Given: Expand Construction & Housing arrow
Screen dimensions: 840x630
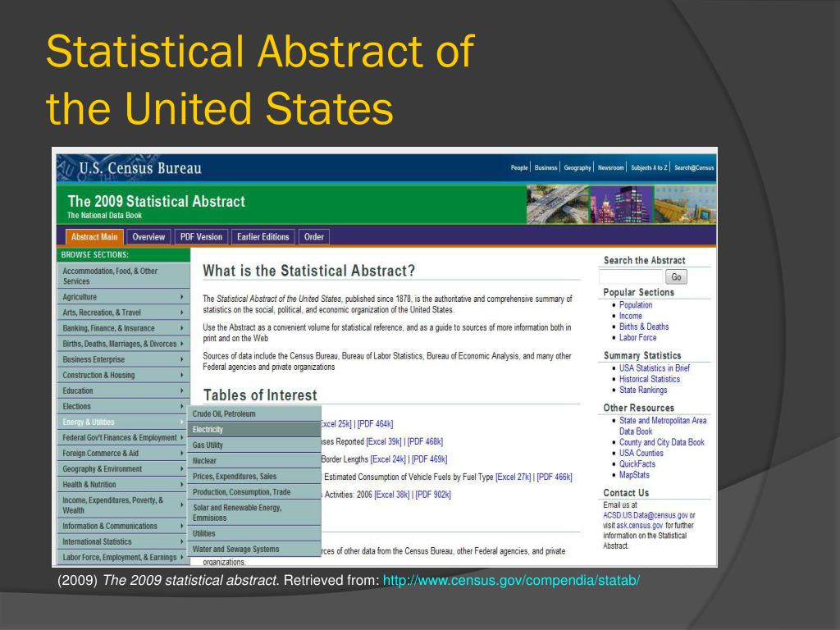Looking at the screenshot, I should [181, 375].
